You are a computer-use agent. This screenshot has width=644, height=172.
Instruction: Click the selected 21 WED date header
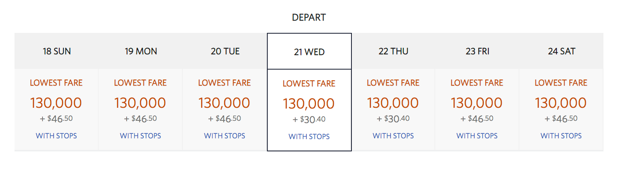[x=309, y=52]
